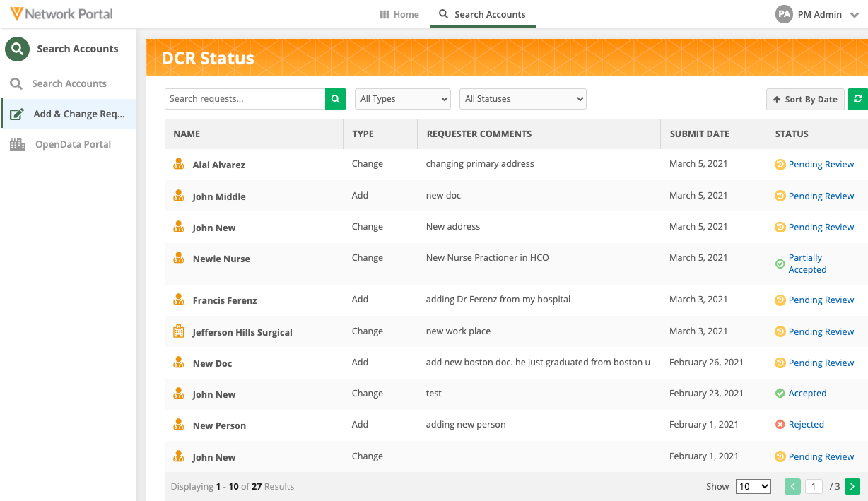Screen dimensions: 868x501
Task: Open the All Statuses dropdown
Action: [x=522, y=99]
